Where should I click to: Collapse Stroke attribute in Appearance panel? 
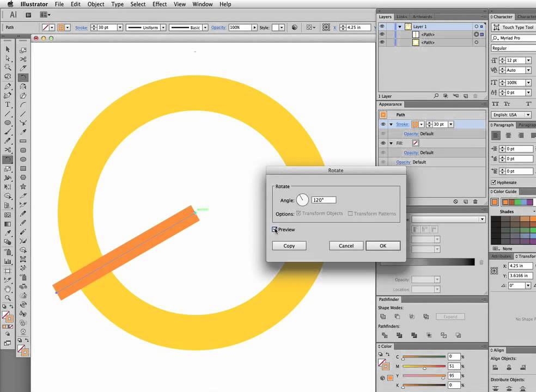(391, 124)
